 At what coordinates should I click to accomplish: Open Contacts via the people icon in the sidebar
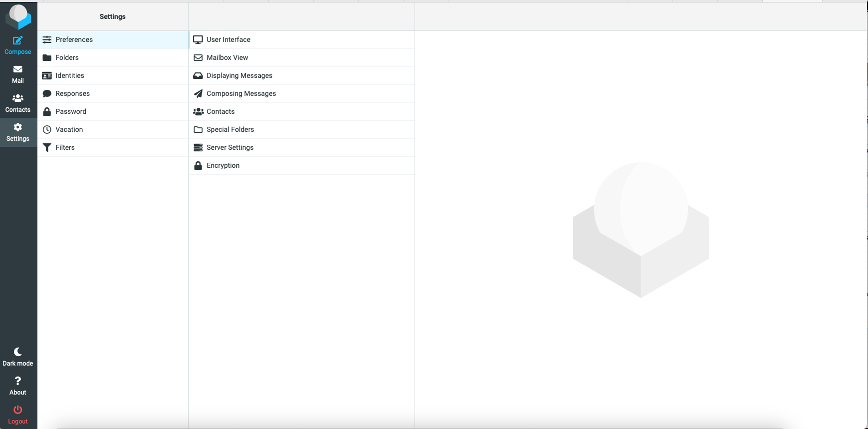17,98
